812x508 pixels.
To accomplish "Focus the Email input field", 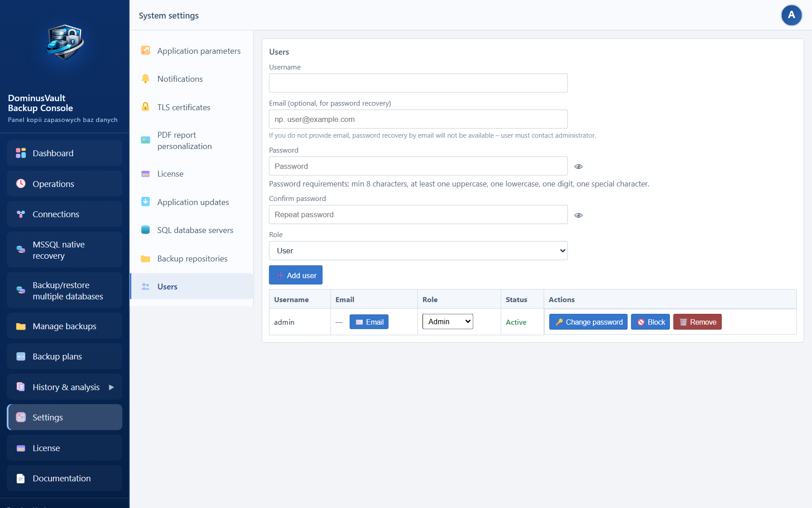I will coord(418,119).
